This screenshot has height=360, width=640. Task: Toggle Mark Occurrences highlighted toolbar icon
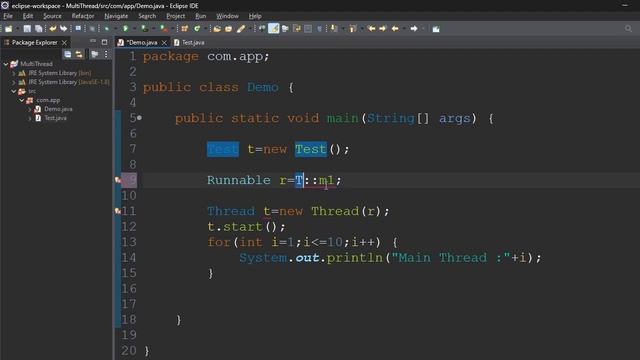(x=273, y=29)
